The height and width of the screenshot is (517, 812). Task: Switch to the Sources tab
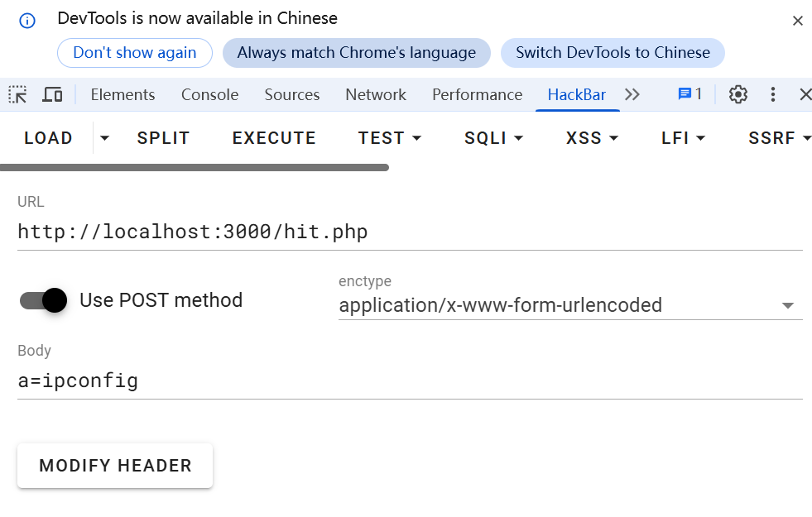pyautogui.click(x=292, y=94)
